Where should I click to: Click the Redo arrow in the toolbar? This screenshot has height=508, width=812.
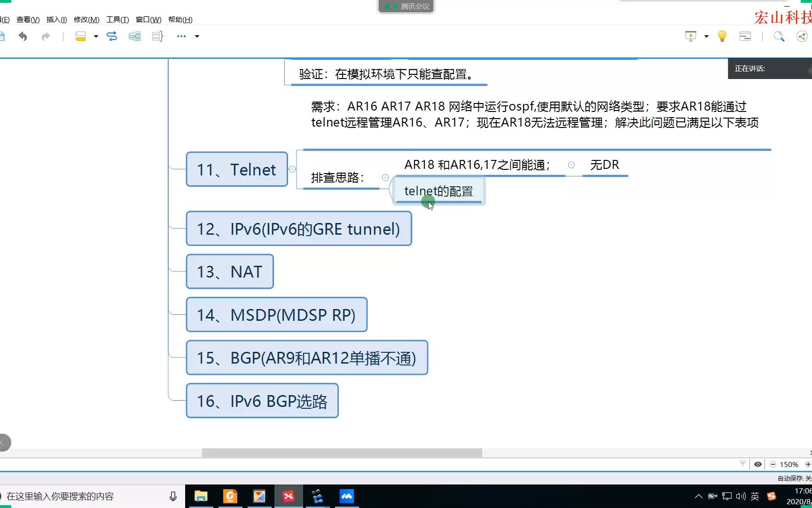(46, 36)
